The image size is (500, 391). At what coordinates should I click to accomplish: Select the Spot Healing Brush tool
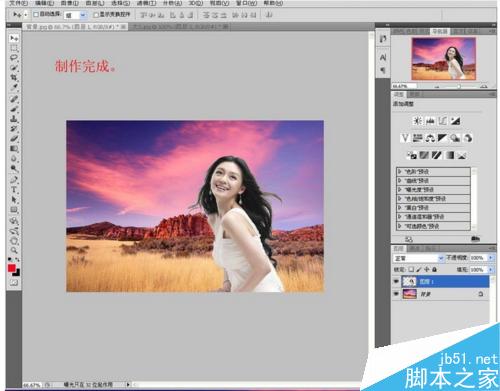[x=14, y=99]
